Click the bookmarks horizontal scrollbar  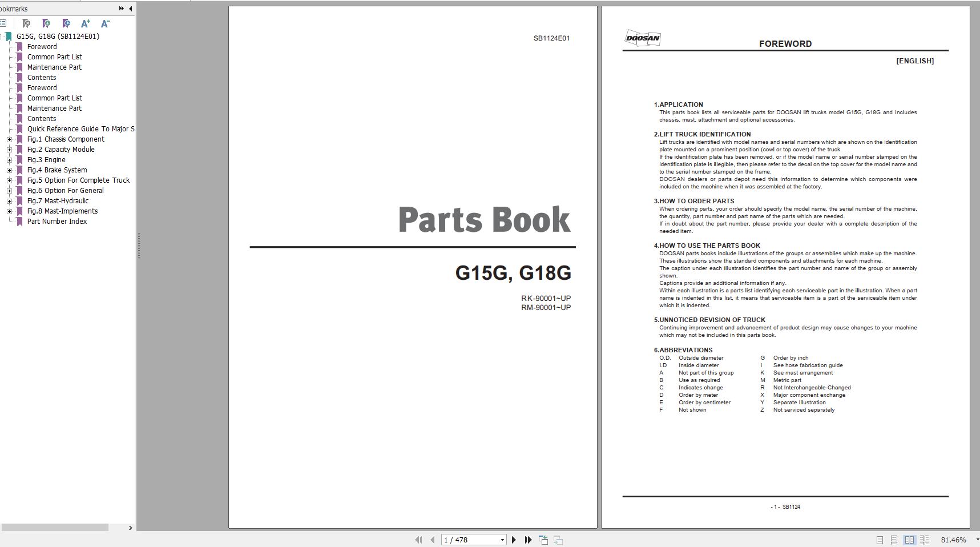54,528
